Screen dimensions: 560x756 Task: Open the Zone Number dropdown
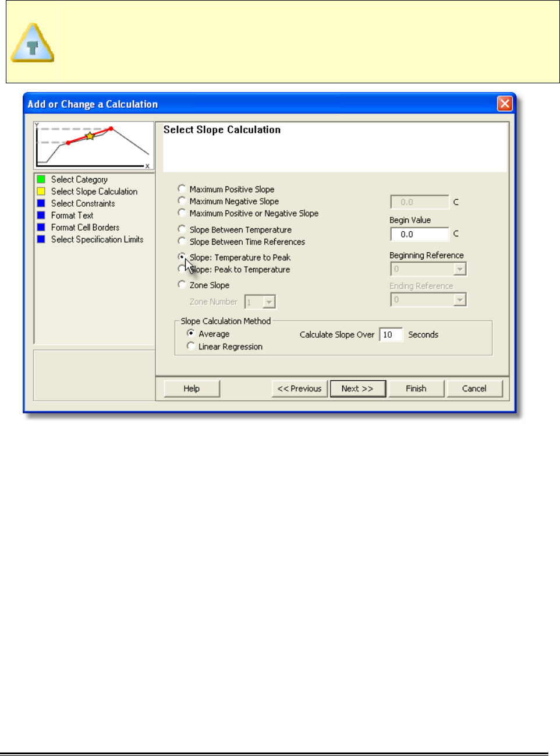pos(269,302)
